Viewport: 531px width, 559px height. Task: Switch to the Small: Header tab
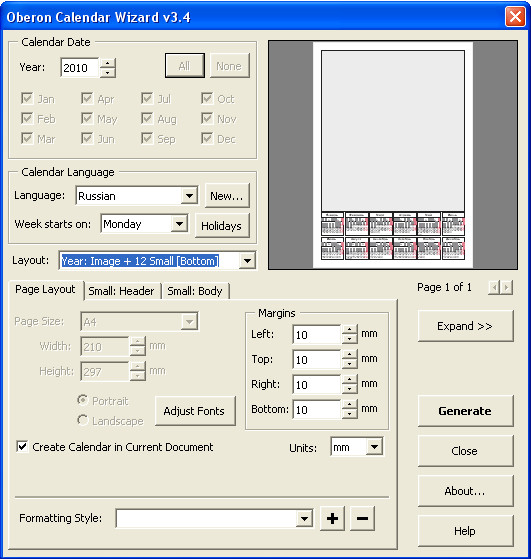tap(121, 291)
